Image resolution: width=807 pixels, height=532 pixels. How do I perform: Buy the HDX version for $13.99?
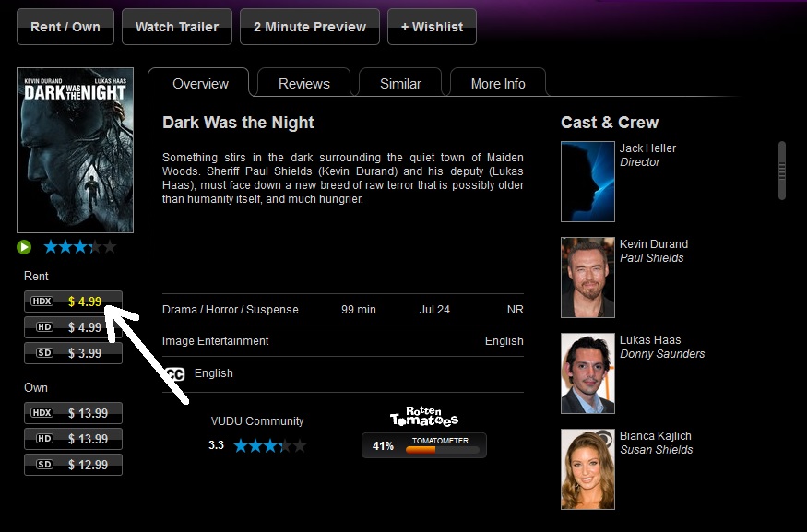tap(73, 413)
